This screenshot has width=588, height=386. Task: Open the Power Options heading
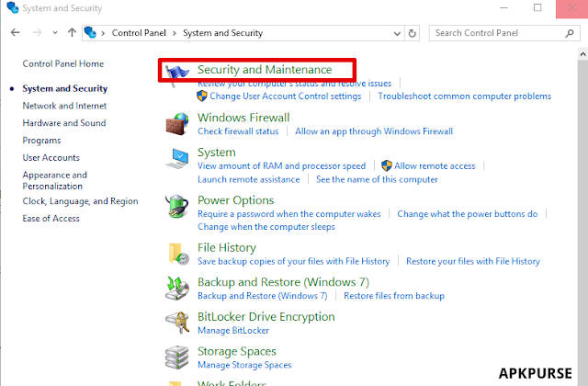[236, 200]
